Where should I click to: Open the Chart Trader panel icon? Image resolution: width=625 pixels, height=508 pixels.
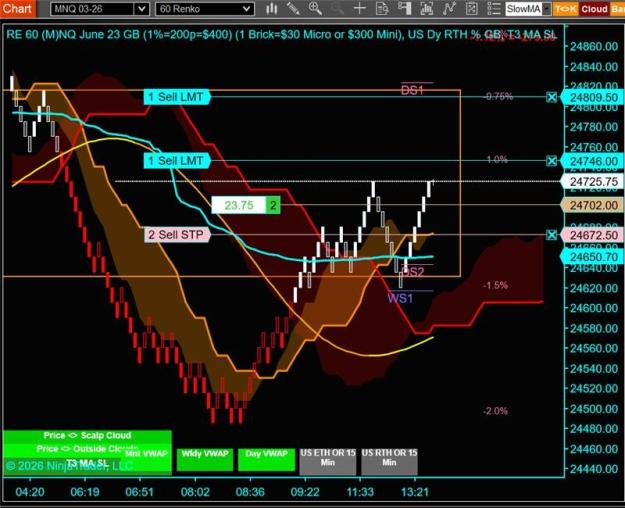click(404, 9)
